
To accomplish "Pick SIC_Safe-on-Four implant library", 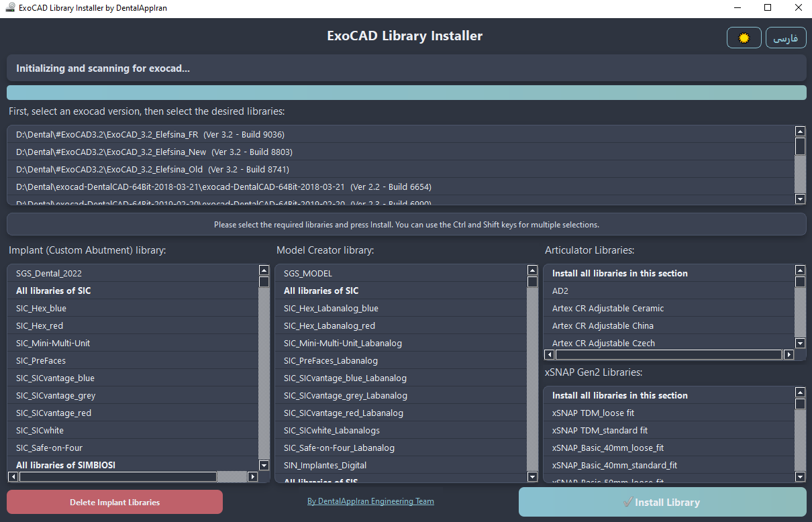I will click(50, 448).
